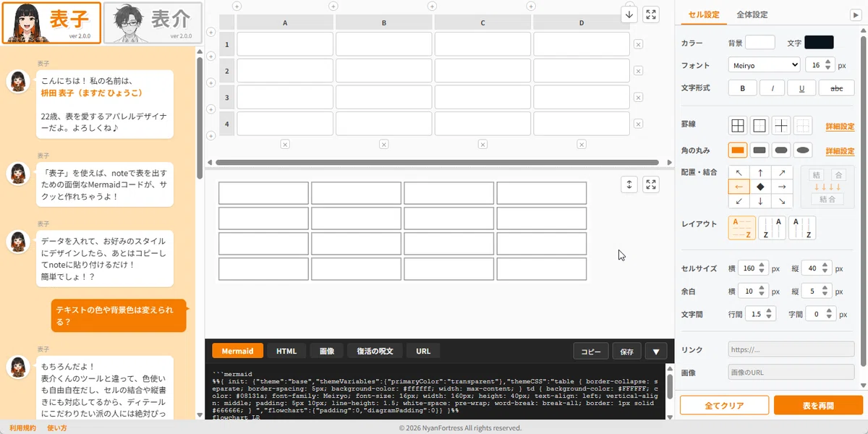Select the 表子 character card
868x434 pixels.
pyautogui.click(x=51, y=23)
